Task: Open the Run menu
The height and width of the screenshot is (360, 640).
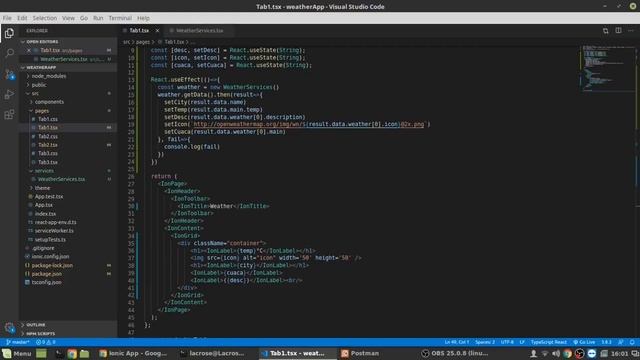Action: (98, 18)
